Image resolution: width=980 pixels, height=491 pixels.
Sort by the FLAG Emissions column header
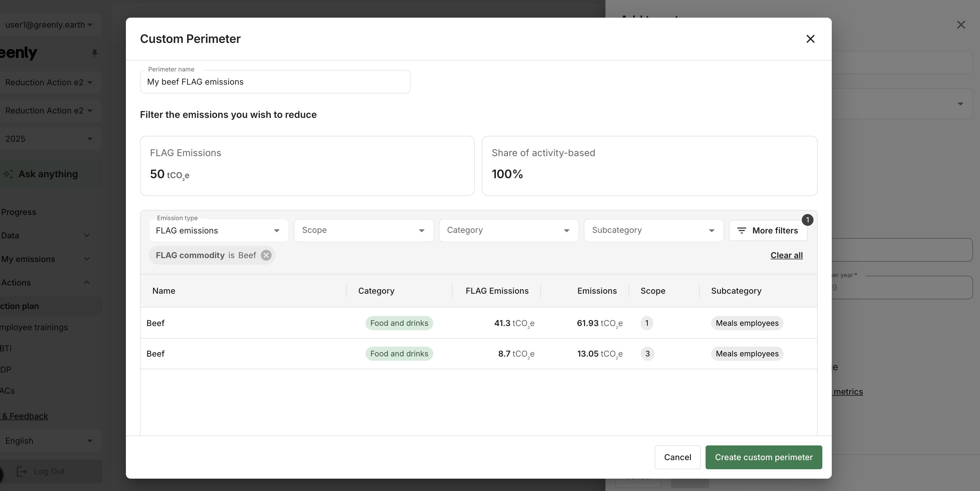pos(497,291)
